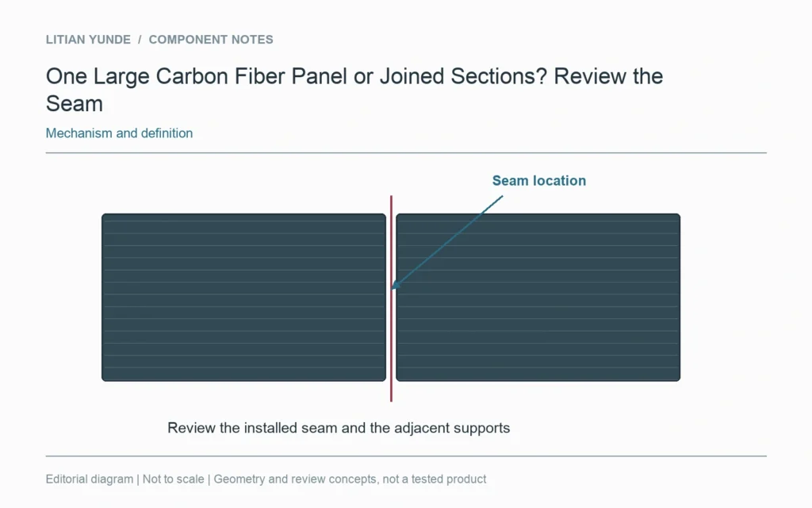The image size is (812, 508).
Task: Click the top edge of the seam line
Action: click(x=391, y=197)
